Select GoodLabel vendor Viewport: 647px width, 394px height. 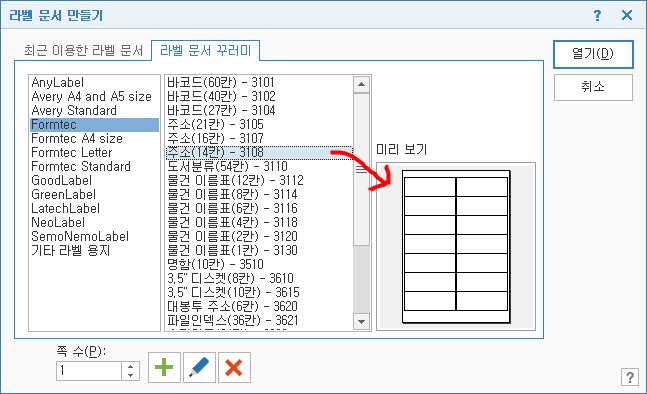click(x=94, y=181)
